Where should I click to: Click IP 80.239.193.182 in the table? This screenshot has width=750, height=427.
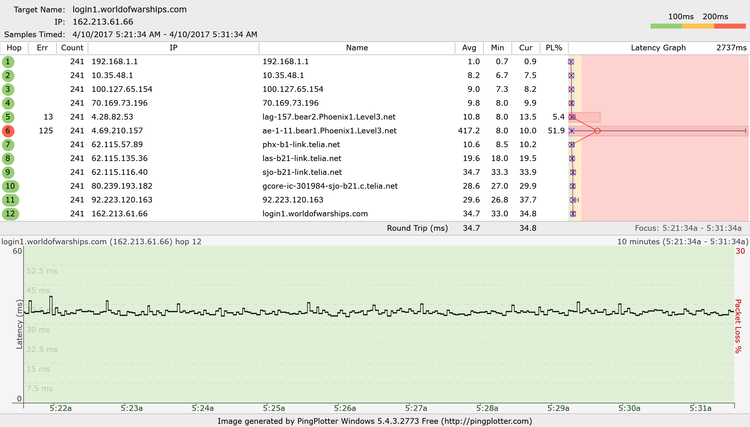coord(122,186)
